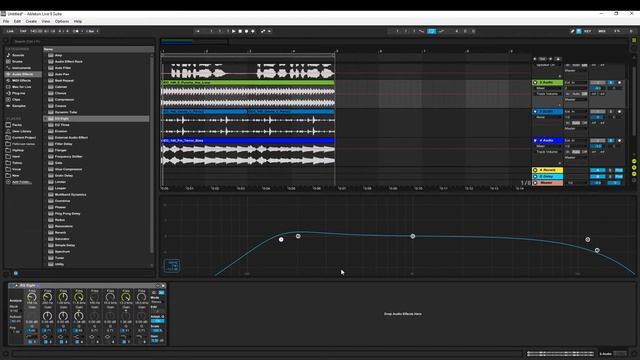This screenshot has width=640, height=360.
Task: Toggle Draw Mode pencil in control bar
Action: [x=572, y=31]
